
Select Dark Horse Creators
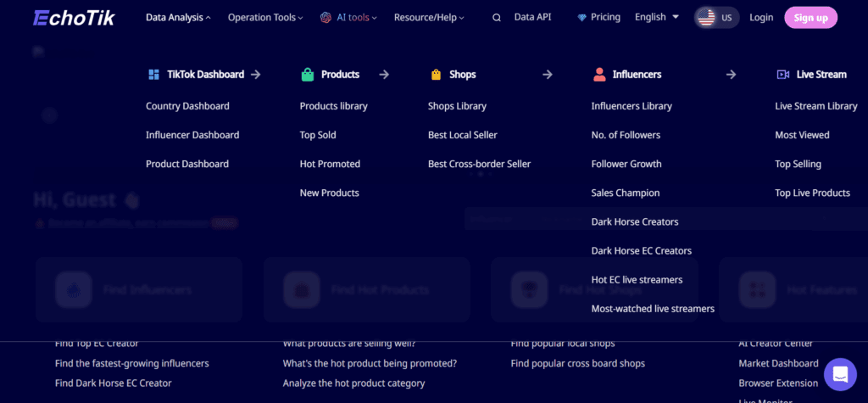[635, 221]
